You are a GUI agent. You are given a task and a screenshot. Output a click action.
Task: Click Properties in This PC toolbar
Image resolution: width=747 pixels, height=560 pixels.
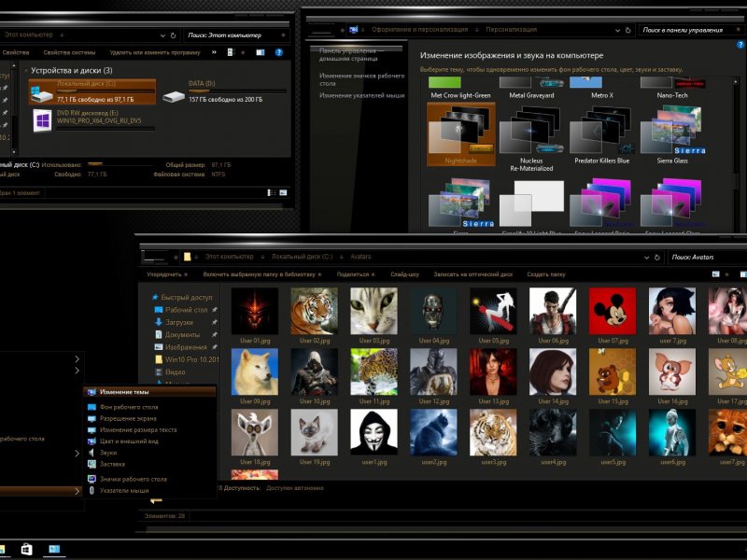[x=15, y=53]
